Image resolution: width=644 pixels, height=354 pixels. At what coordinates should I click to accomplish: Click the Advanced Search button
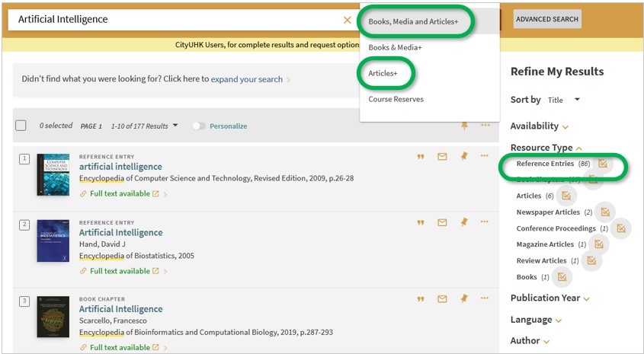click(546, 19)
